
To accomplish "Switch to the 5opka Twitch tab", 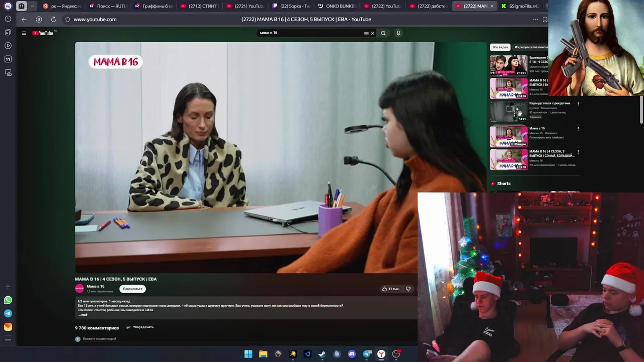I will pos(290,6).
